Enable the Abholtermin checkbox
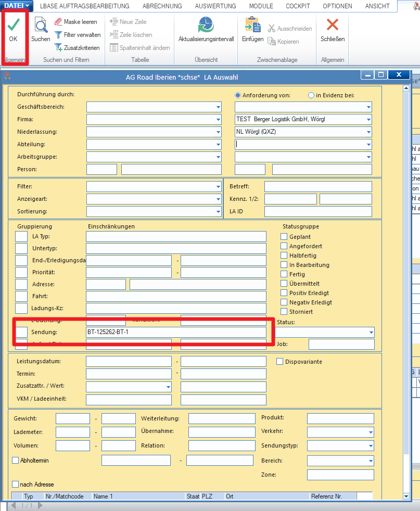The height and width of the screenshot is (511, 420). coord(15,460)
